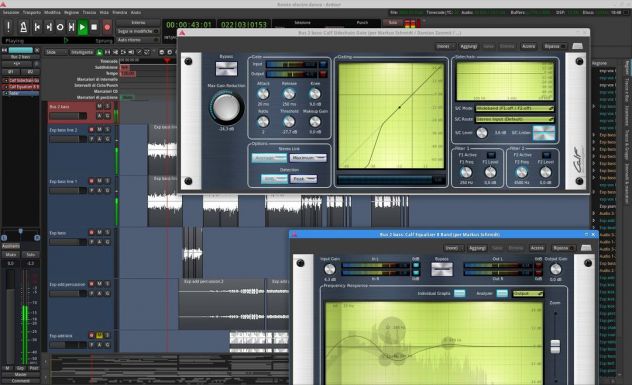Open the Slide edit mode dropdown
This screenshot has height=385, width=632.
click(x=56, y=52)
